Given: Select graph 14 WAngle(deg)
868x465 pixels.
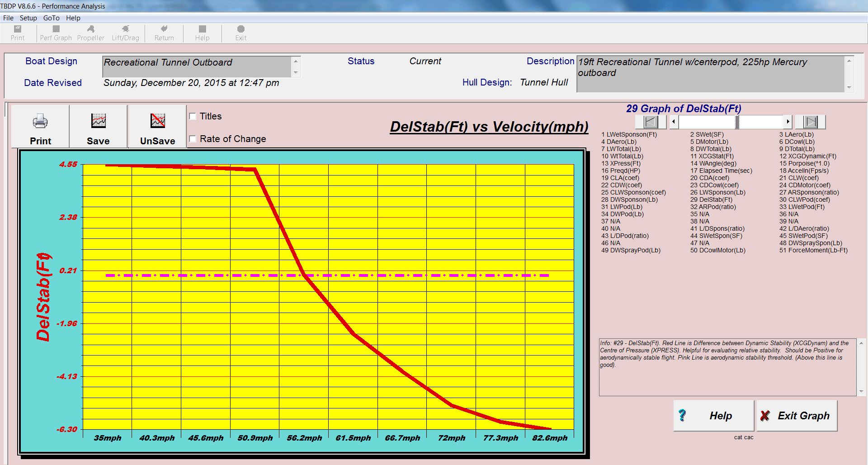Looking at the screenshot, I should coord(713,163).
